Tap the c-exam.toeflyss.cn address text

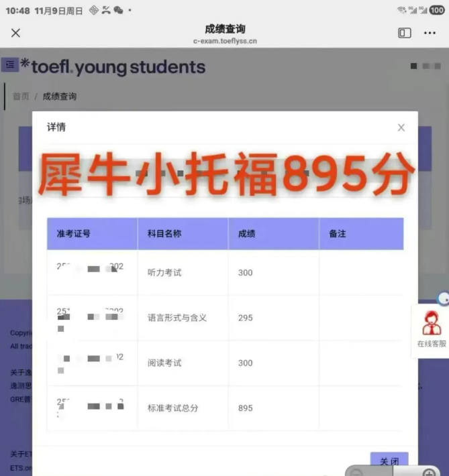(x=224, y=41)
